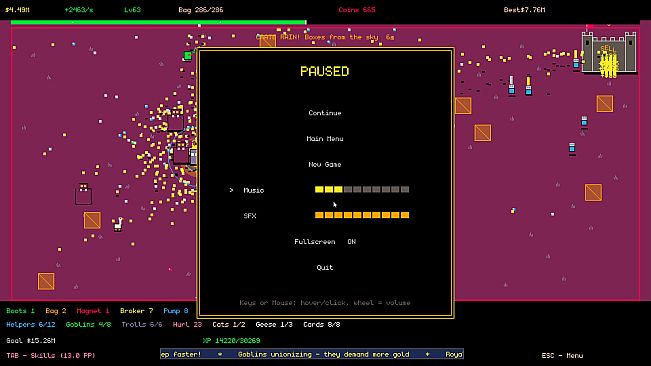Click the orange crate beside the castle

pos(605,104)
